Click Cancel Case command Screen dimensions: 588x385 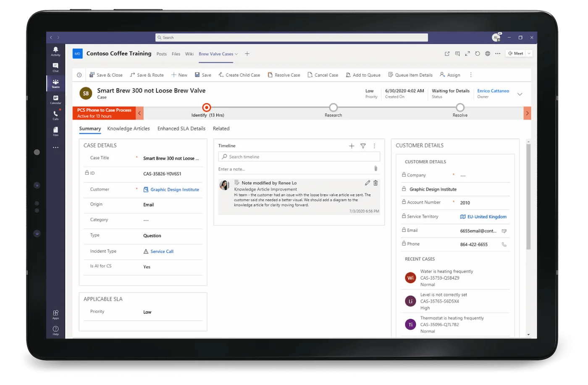click(323, 75)
